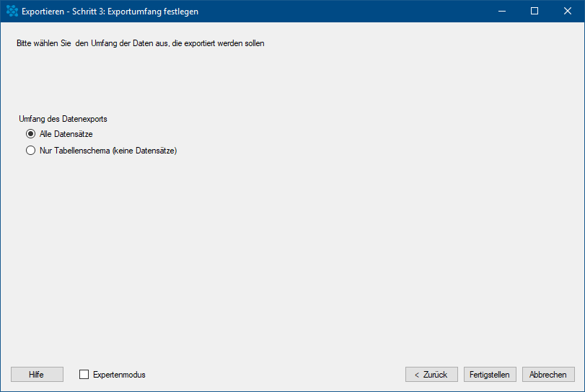Click the Schritt 3 Exportumfang title text

click(x=135, y=12)
